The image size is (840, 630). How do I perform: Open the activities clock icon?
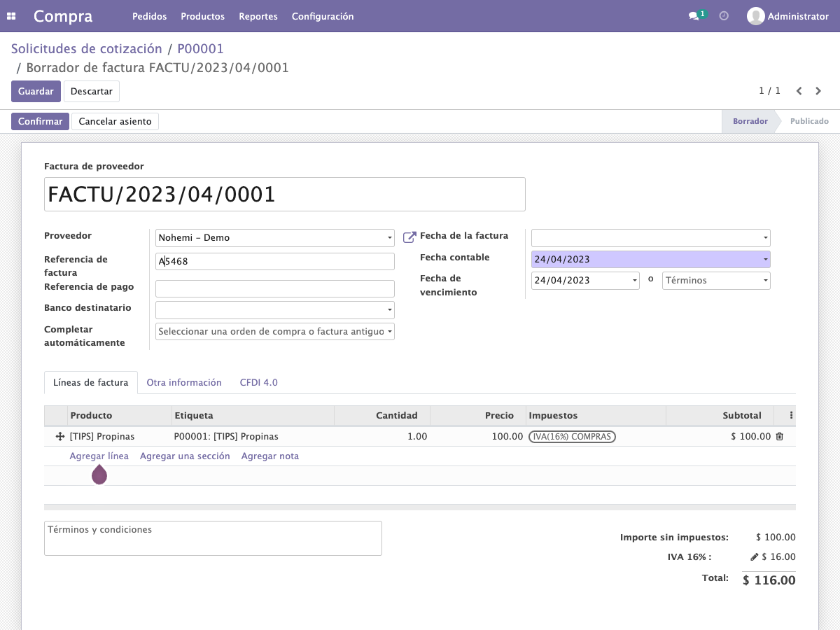tap(724, 16)
